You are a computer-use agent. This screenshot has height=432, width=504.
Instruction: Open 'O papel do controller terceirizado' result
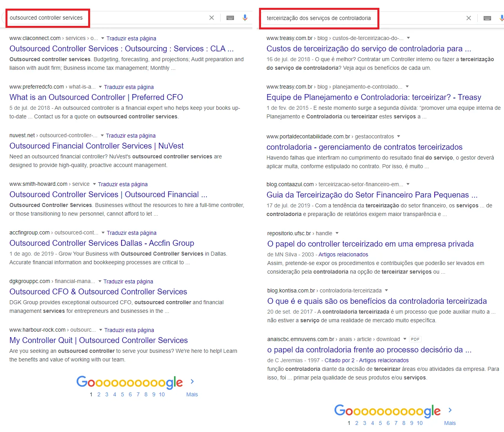pyautogui.click(x=370, y=244)
